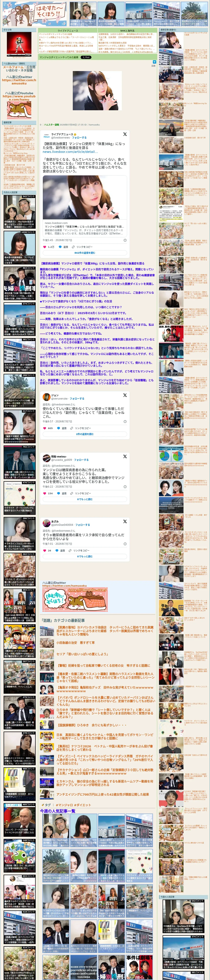The image size is (210, 980).
Task: Follow 明桜-meiou- via フォローする link
Action: 81,460
